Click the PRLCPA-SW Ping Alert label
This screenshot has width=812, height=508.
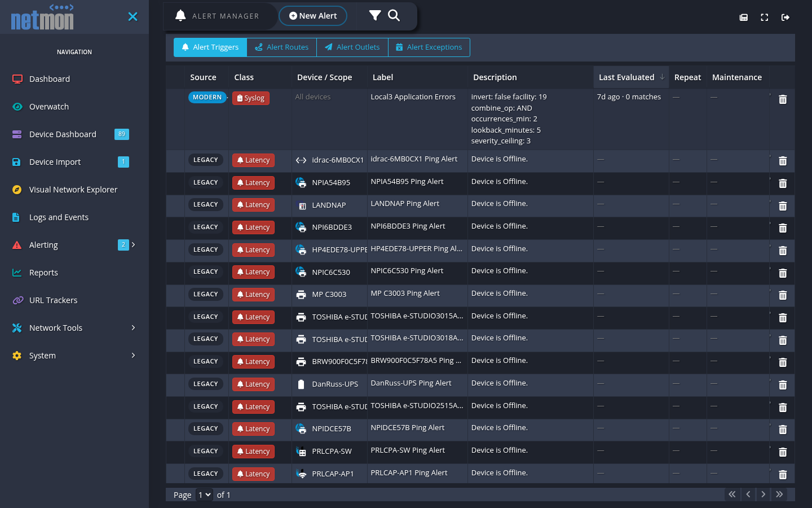(408, 450)
